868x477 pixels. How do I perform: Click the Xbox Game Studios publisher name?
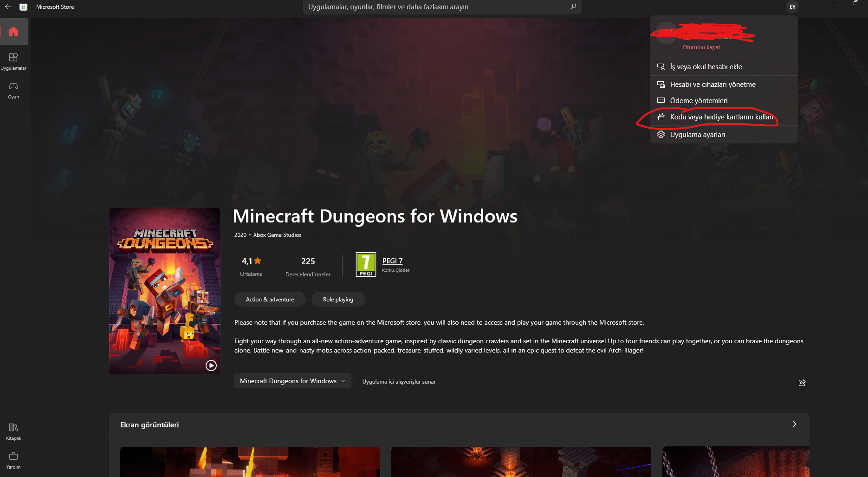pos(277,235)
